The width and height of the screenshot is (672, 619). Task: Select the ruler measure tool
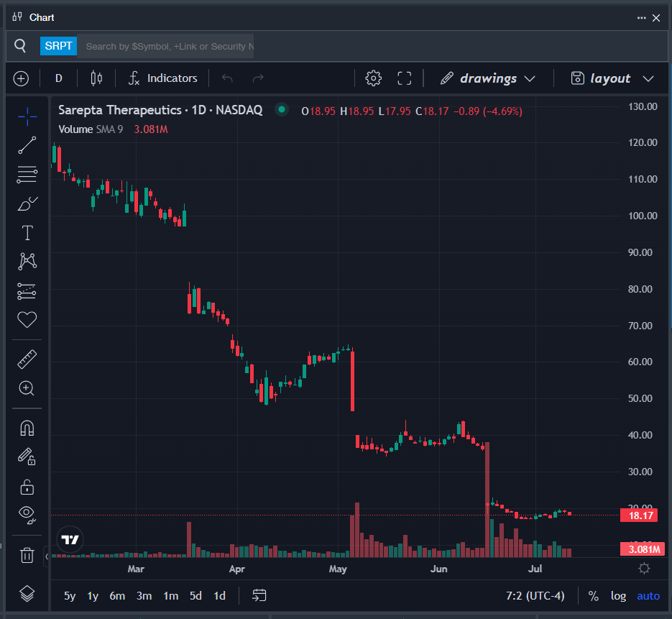click(27, 359)
